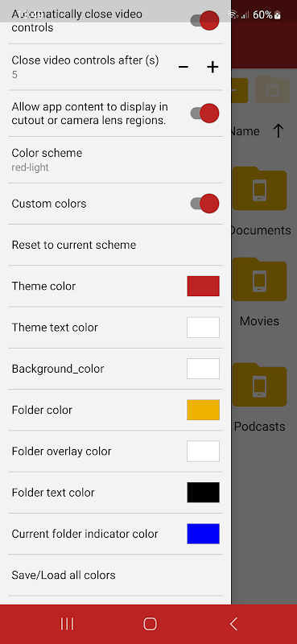Edit the Folder overlay color swatch
297x644 pixels.
204,451
